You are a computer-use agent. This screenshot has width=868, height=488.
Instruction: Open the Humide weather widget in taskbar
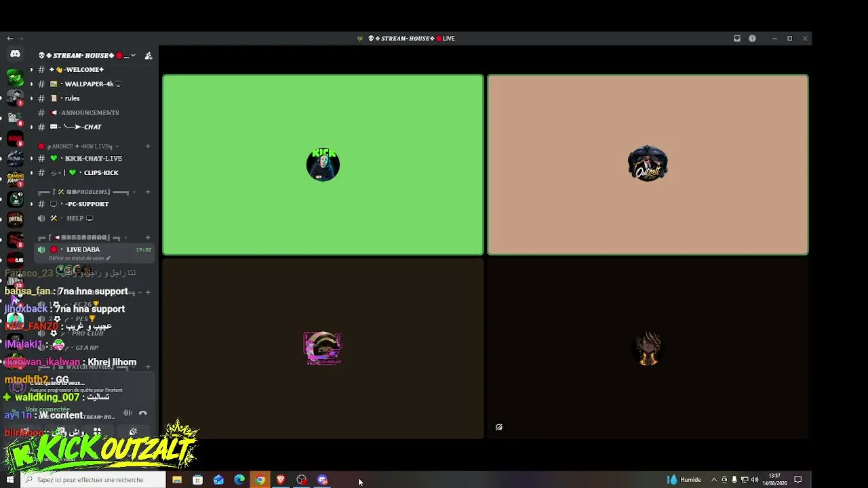point(684,480)
